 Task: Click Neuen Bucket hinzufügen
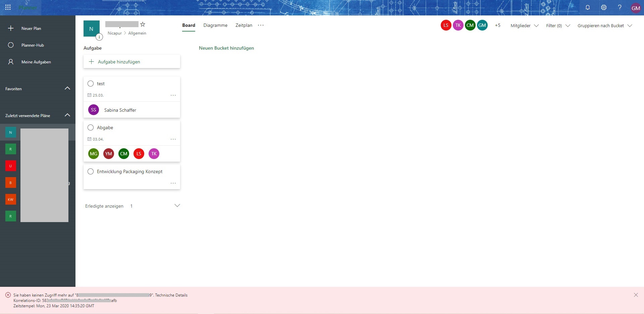coord(226,48)
